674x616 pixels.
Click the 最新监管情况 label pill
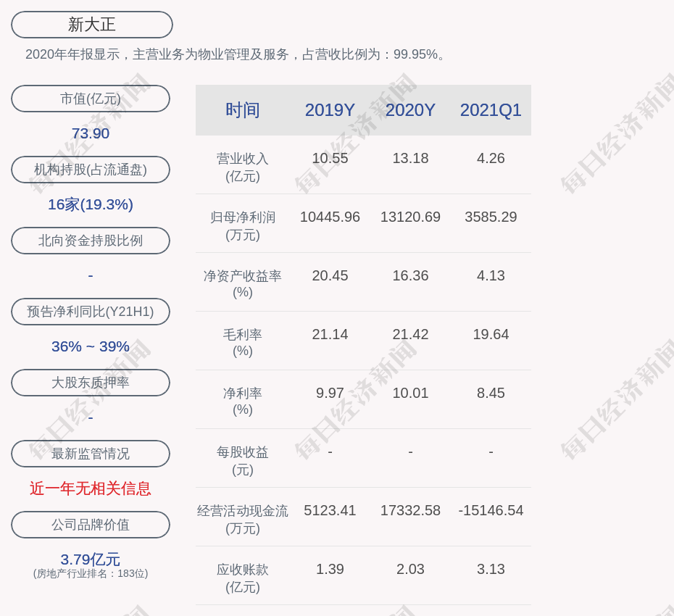(91, 454)
